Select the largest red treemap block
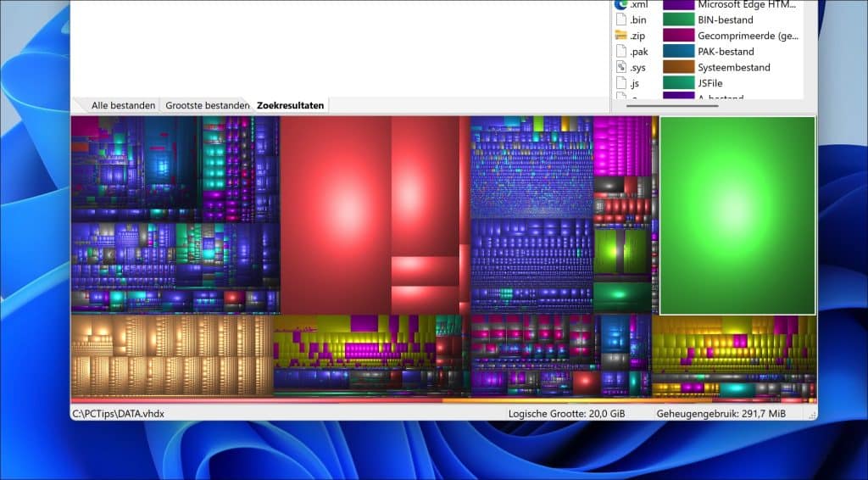The image size is (868, 480). coord(336,215)
